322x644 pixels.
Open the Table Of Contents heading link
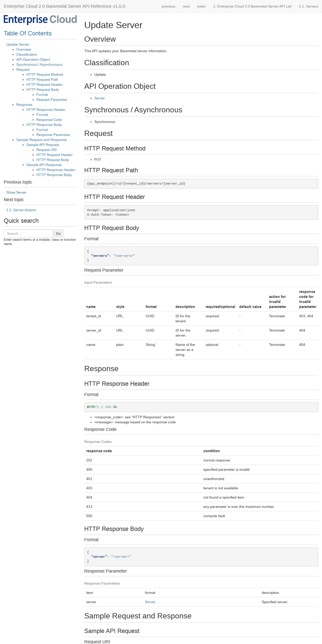click(x=28, y=33)
